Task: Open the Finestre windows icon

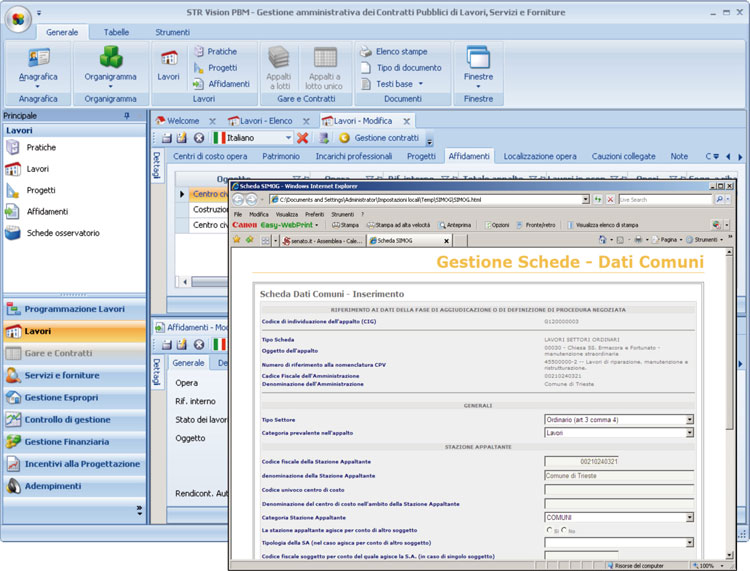Action: (478, 58)
